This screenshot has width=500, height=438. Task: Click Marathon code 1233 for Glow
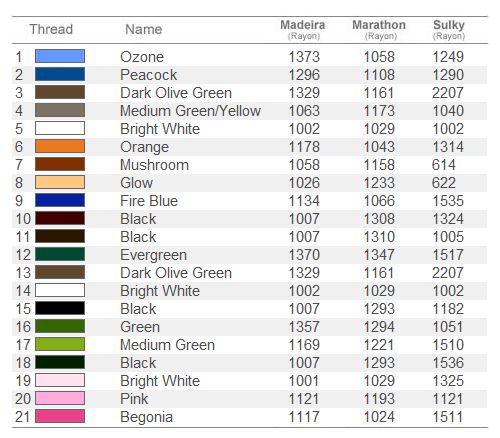pyautogui.click(x=379, y=183)
